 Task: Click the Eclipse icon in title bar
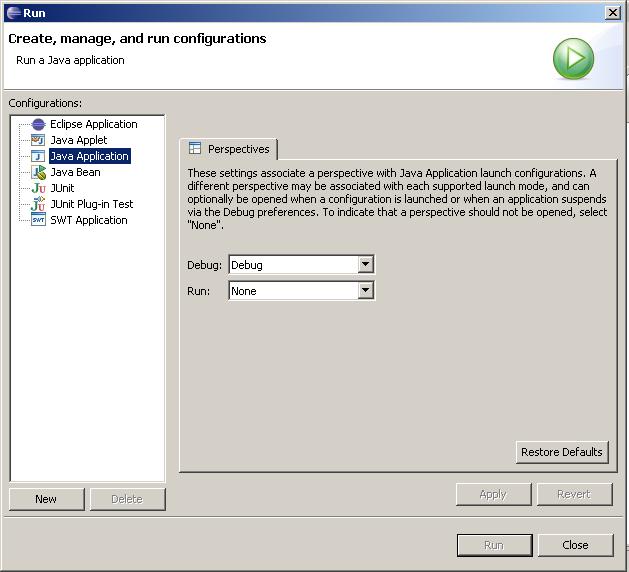click(x=12, y=12)
